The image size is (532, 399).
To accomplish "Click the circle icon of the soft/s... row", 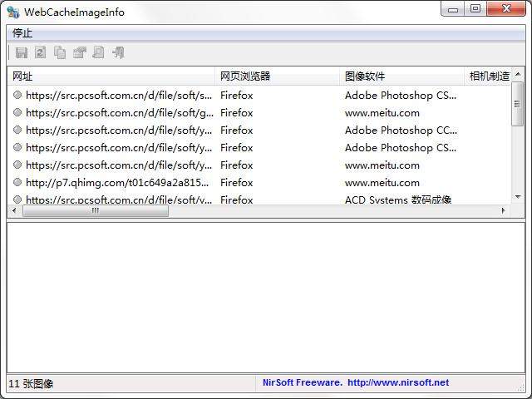I will [17, 95].
